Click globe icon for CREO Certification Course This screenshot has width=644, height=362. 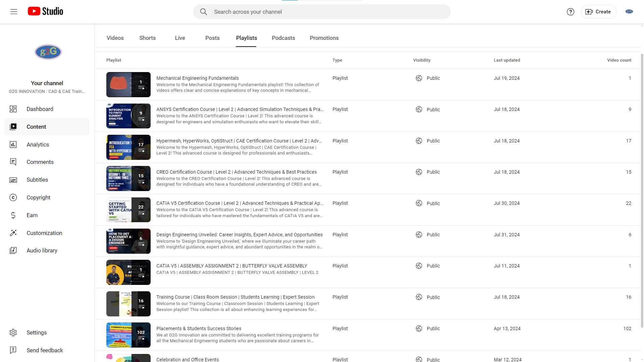point(419,172)
